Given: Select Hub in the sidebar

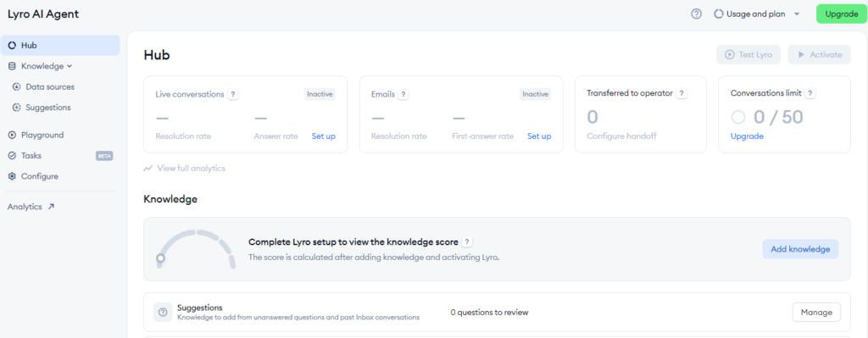Looking at the screenshot, I should 60,46.
